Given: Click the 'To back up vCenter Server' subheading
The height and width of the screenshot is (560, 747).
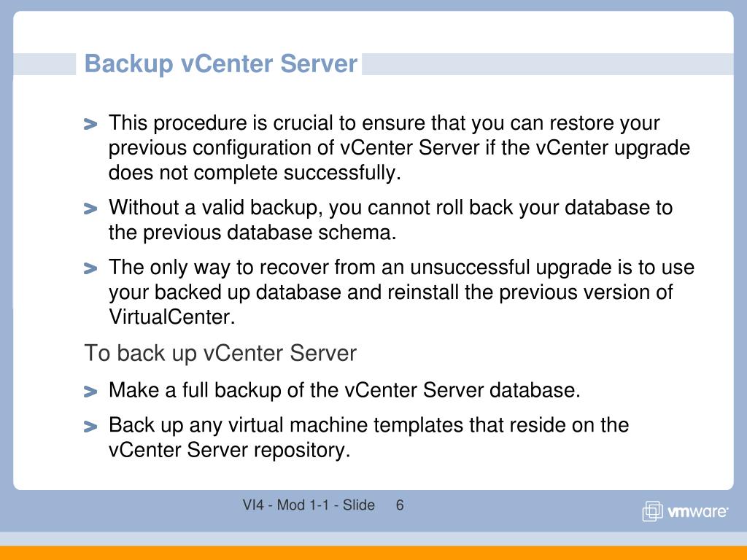Looking at the screenshot, I should tap(220, 354).
